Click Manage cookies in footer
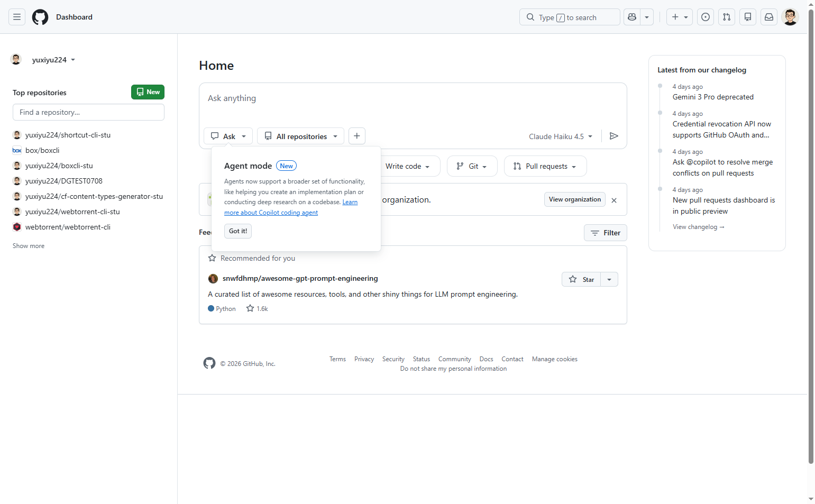815x504 pixels. click(554, 359)
